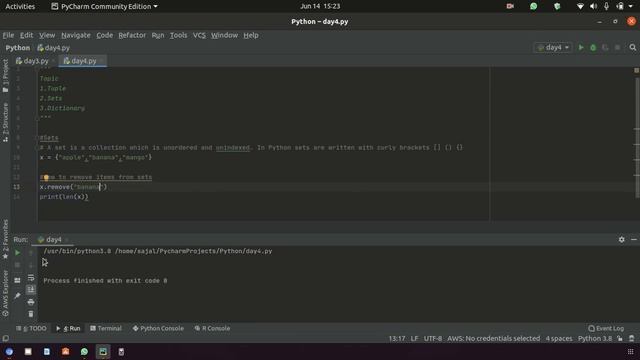Screen dimensions: 640x360
Task: Open the Python Console tool window
Action: [x=158, y=329]
